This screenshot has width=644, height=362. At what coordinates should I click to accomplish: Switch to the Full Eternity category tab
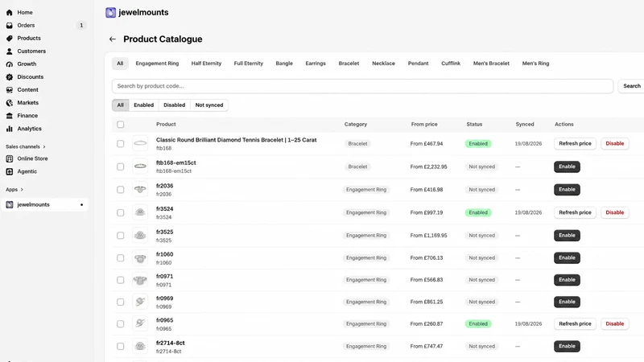(x=249, y=64)
